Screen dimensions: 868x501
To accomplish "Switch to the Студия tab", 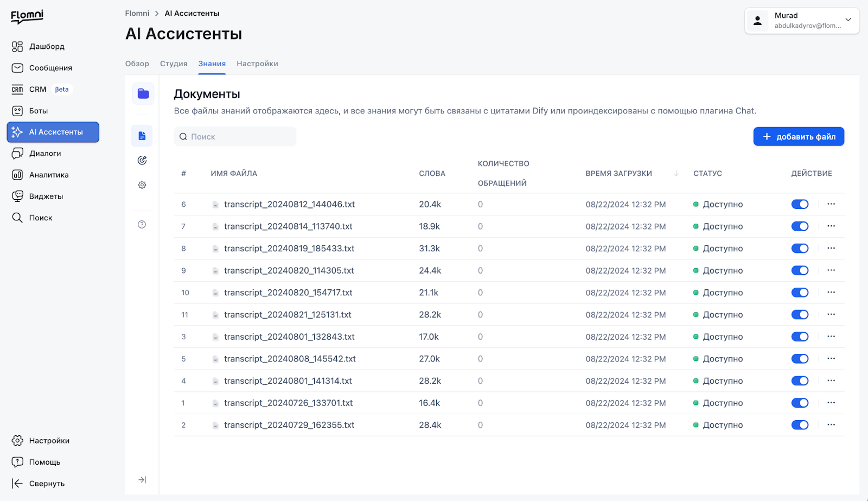I will click(x=174, y=64).
